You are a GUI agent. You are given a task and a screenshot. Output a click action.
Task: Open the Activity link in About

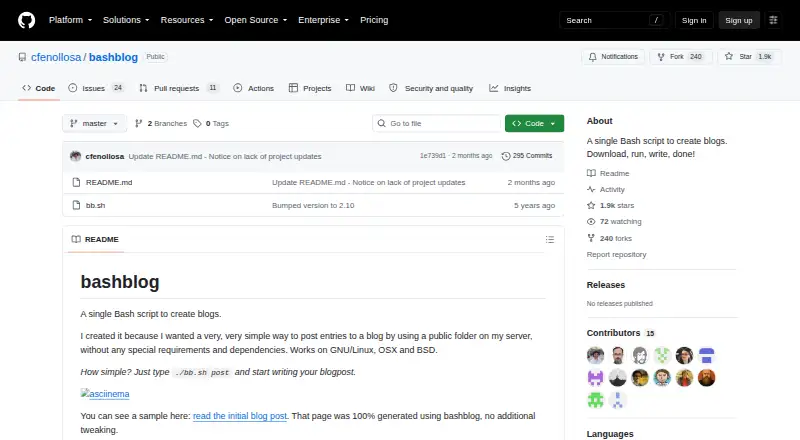[x=606, y=189]
